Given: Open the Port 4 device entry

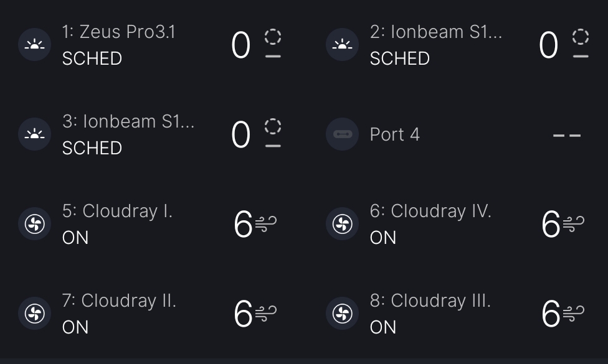Looking at the screenshot, I should click(395, 134).
